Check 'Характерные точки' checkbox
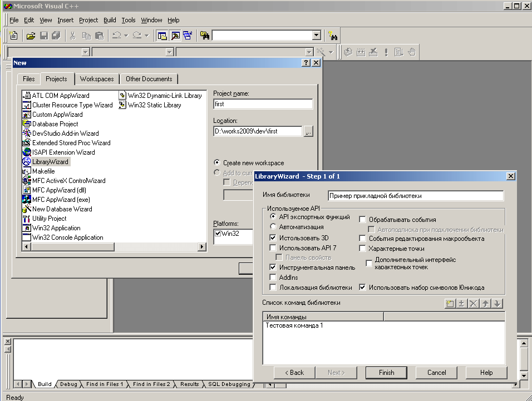Viewport: 532px width, 401px height. (362, 249)
